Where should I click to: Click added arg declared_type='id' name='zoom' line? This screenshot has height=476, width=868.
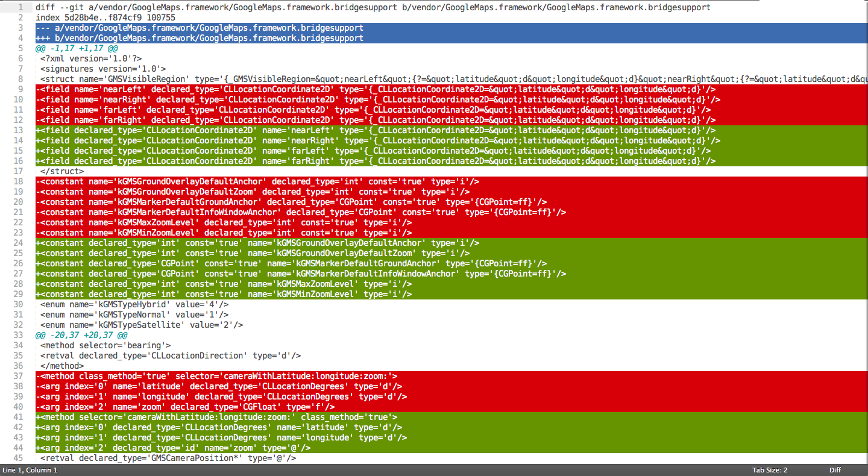[451, 448]
